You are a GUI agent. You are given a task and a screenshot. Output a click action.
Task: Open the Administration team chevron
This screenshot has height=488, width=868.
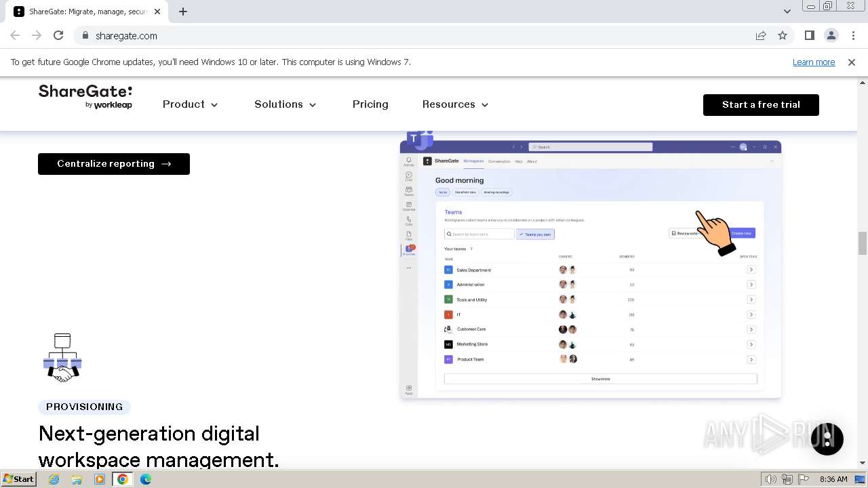[751, 285]
